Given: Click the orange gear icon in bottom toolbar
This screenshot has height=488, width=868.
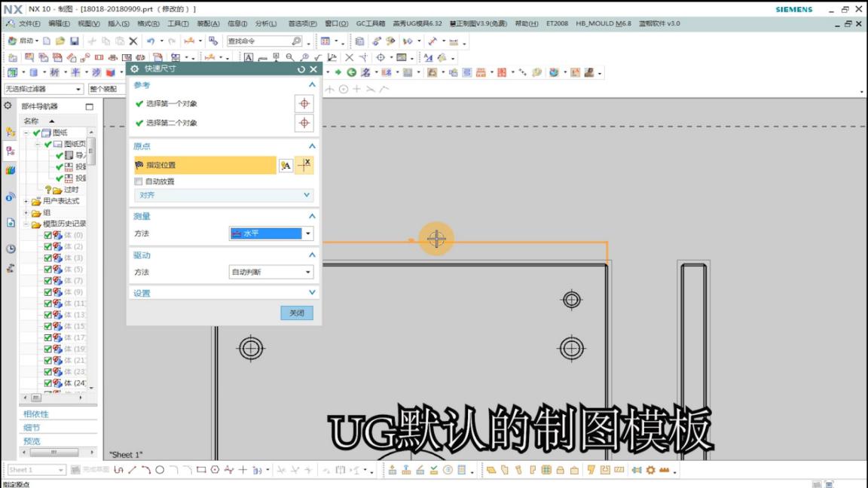Looking at the screenshot, I should 650,470.
